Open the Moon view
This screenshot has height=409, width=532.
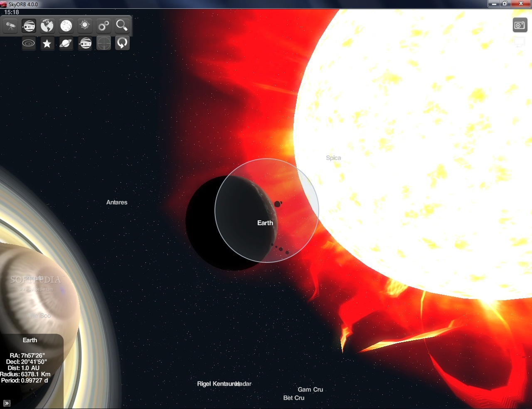tap(66, 26)
